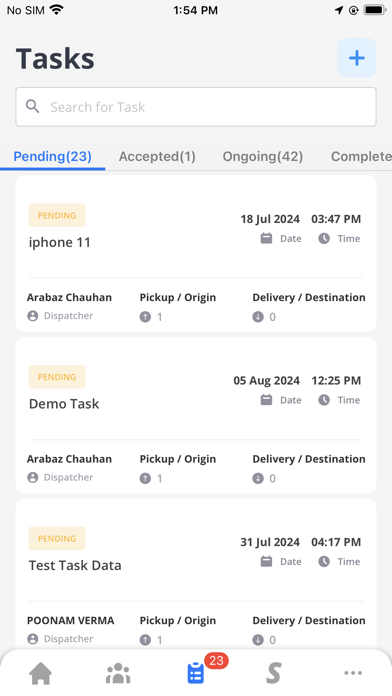
Task: Tap clock icon on Demo Task card
Action: pyautogui.click(x=324, y=400)
